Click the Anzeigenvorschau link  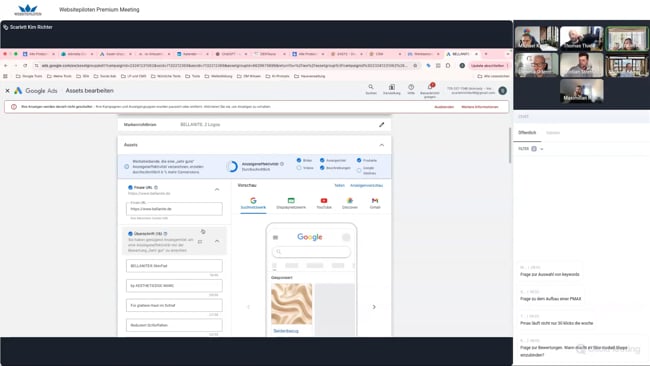click(x=366, y=185)
